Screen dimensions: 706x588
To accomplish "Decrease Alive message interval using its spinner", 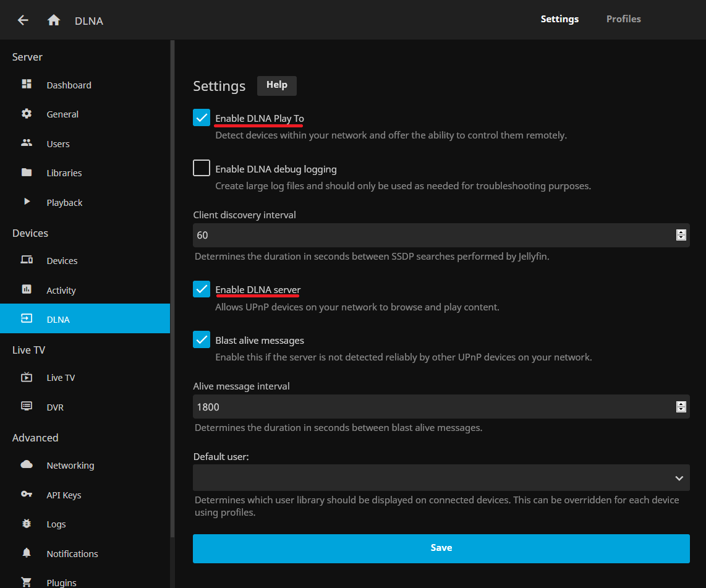I will click(x=681, y=409).
